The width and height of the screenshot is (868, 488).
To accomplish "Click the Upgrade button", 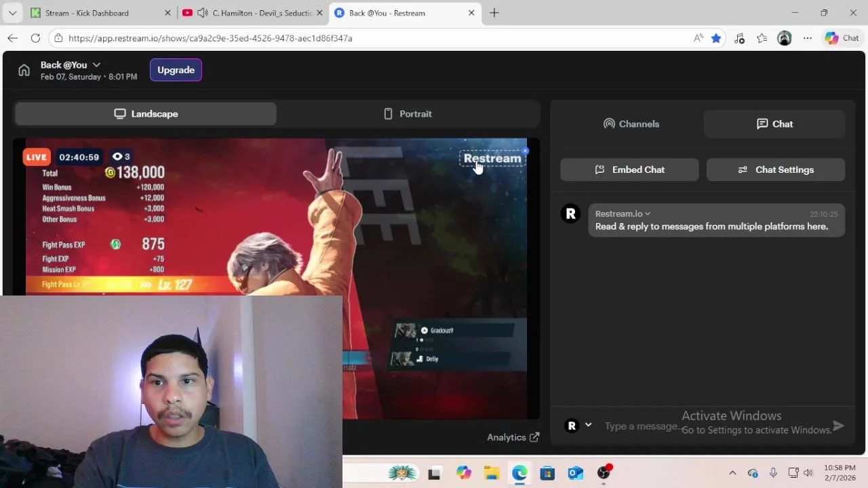I will click(x=176, y=70).
